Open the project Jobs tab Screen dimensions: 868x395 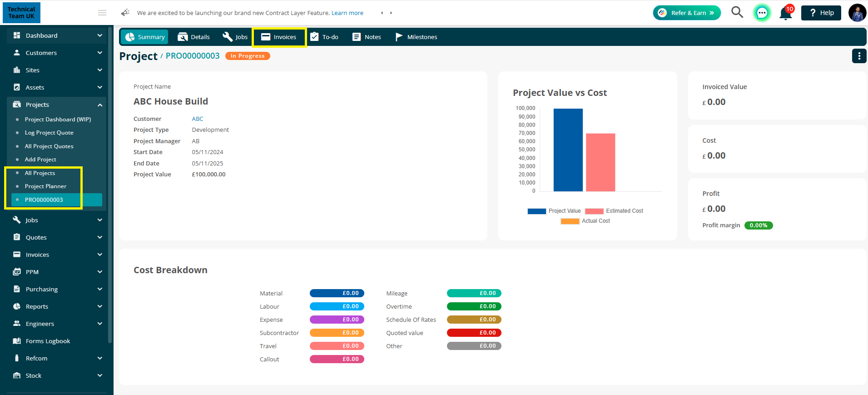[x=235, y=37]
